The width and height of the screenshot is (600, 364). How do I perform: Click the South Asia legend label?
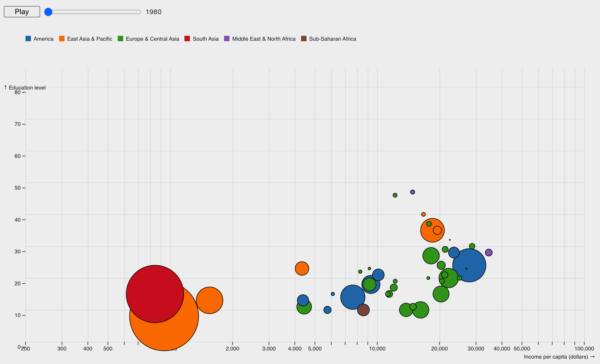pyautogui.click(x=206, y=39)
